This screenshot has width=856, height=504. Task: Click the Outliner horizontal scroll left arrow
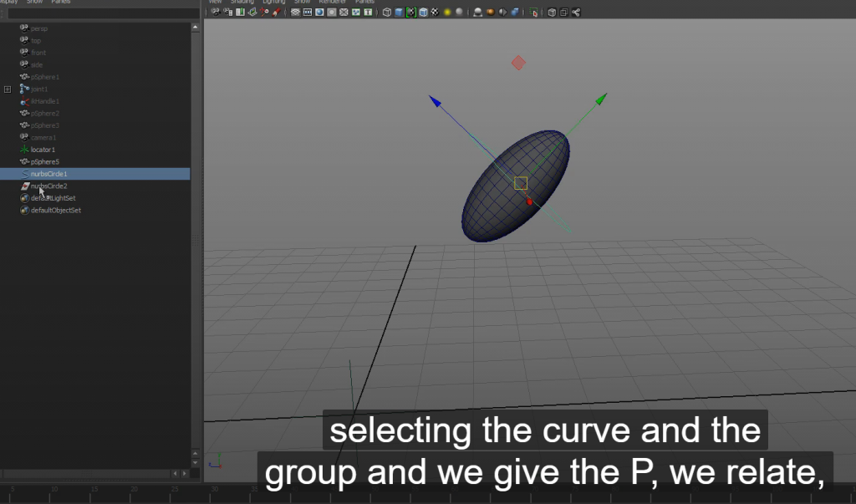(176, 473)
